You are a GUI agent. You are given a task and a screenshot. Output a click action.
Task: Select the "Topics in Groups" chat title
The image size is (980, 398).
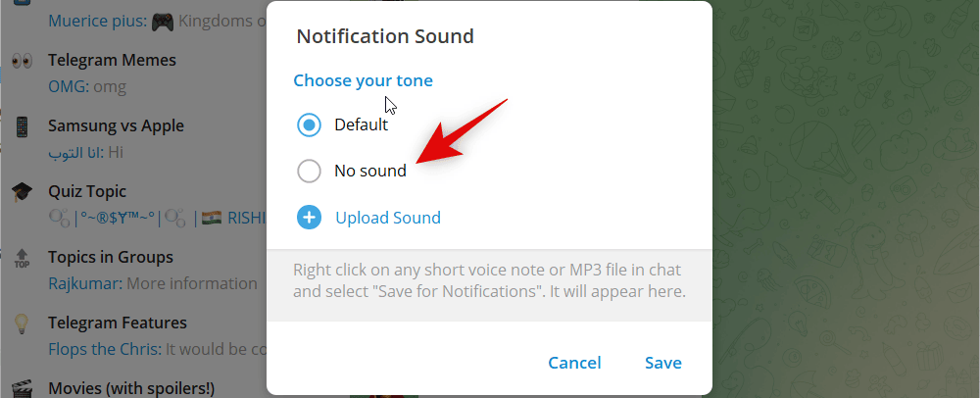pos(111,258)
